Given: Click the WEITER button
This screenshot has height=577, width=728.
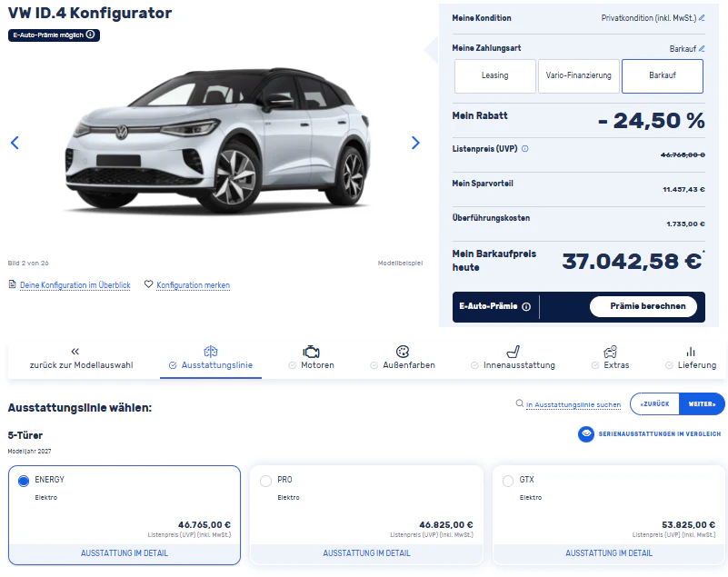Looking at the screenshot, I should [x=702, y=403].
